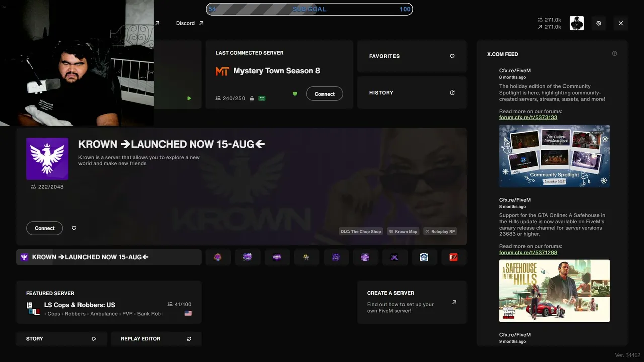Select the fifth promoted server icon after KROWN
The width and height of the screenshot is (644, 362).
(336, 257)
